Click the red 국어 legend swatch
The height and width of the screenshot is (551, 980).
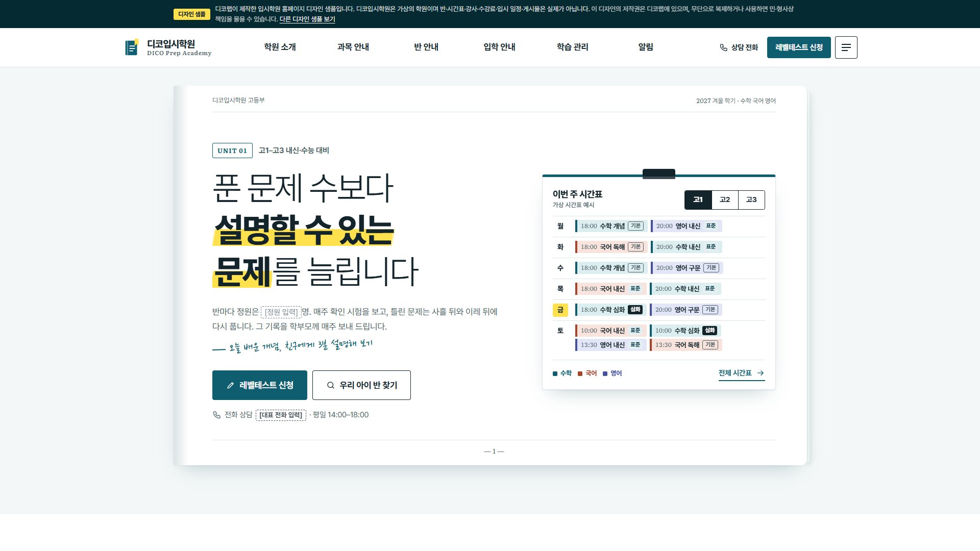tap(580, 373)
